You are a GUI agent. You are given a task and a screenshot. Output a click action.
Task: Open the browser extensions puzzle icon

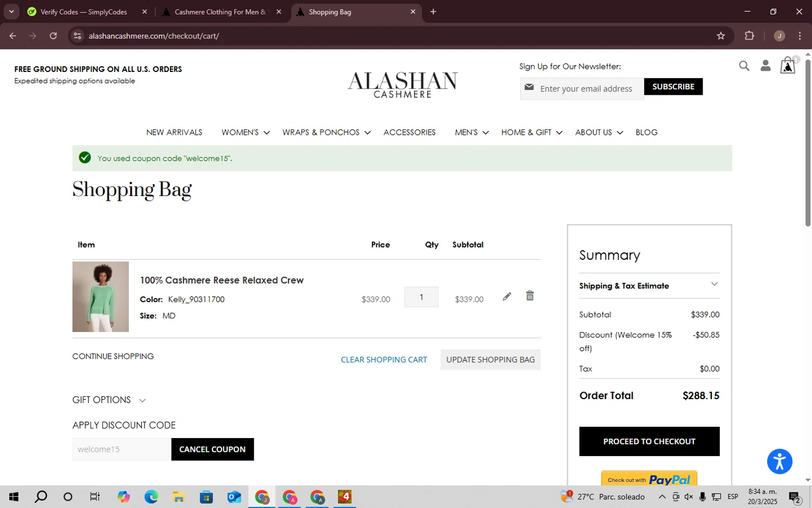coord(749,36)
